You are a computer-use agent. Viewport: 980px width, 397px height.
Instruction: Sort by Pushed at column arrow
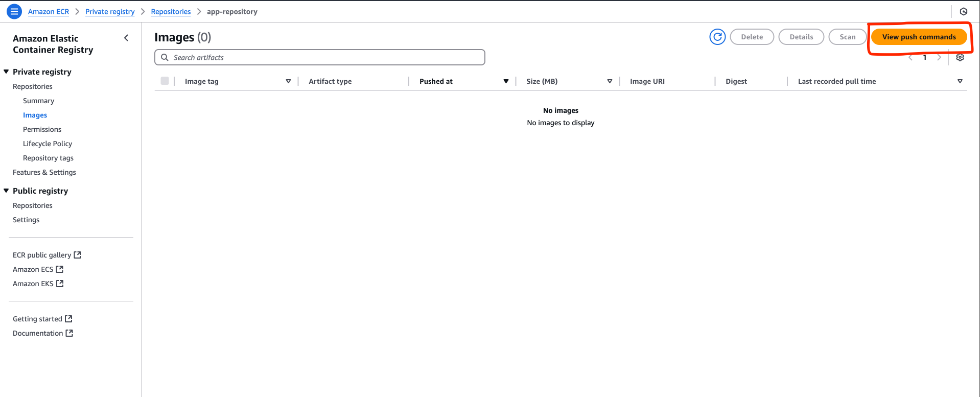[x=506, y=81]
